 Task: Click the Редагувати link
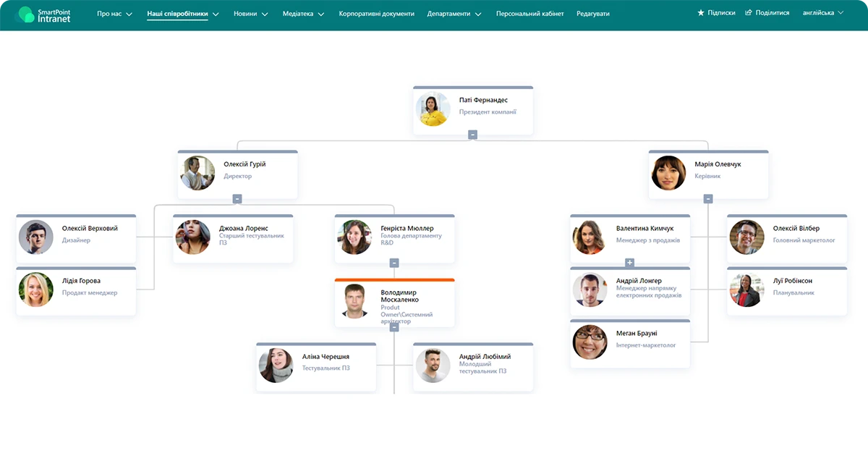tap(592, 14)
